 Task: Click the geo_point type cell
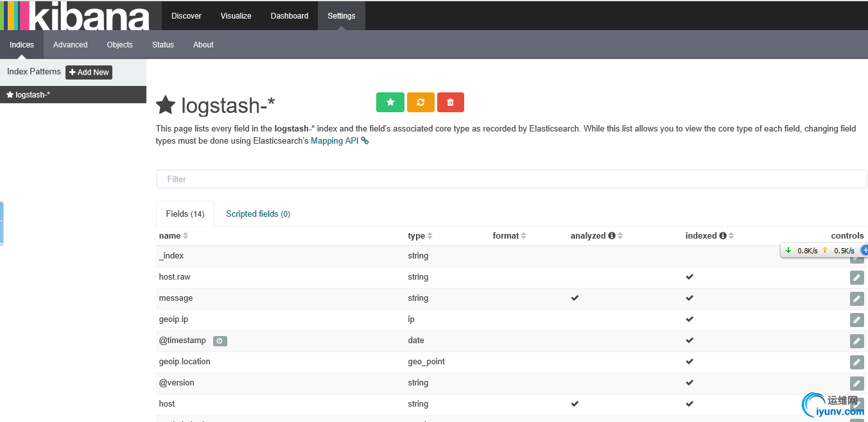(x=426, y=362)
